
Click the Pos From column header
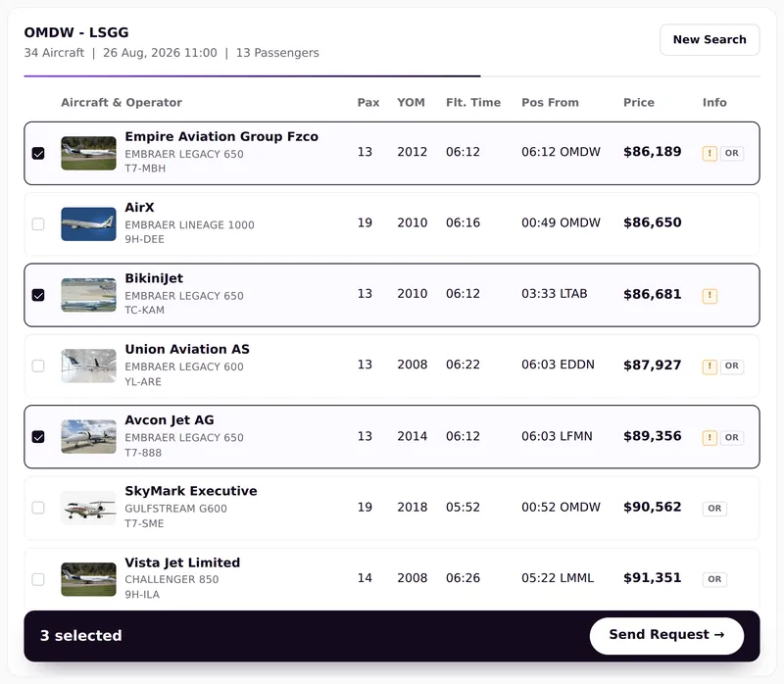pos(550,103)
